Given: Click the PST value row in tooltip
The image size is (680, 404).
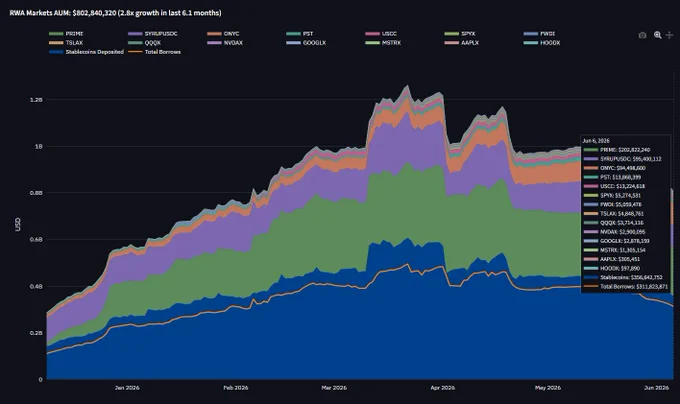Looking at the screenshot, I should pos(612,177).
